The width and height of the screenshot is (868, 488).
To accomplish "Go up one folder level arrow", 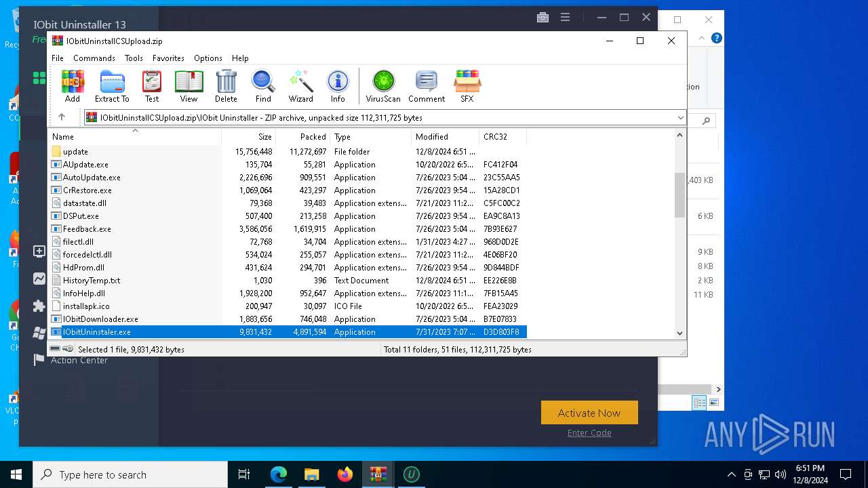I will click(62, 117).
